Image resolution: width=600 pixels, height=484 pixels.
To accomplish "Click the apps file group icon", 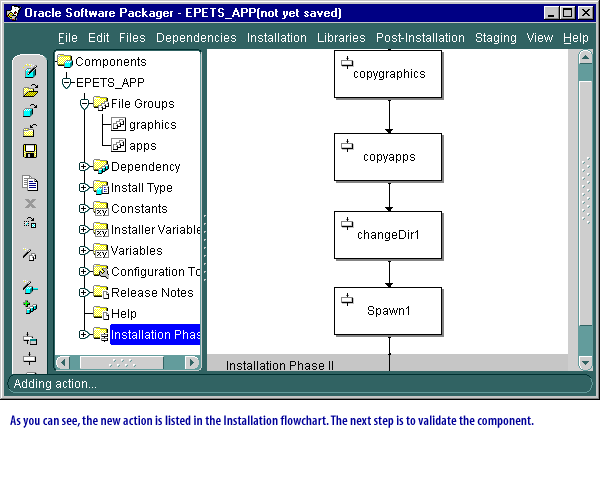I will [118, 145].
